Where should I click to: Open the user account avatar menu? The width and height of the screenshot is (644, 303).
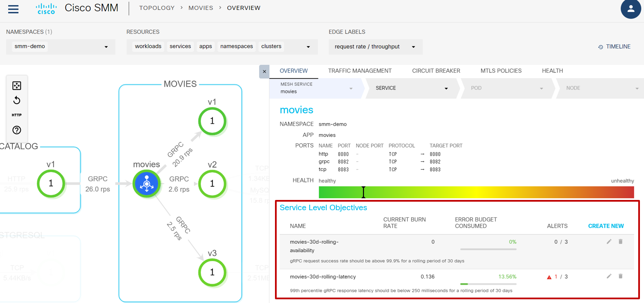click(631, 9)
